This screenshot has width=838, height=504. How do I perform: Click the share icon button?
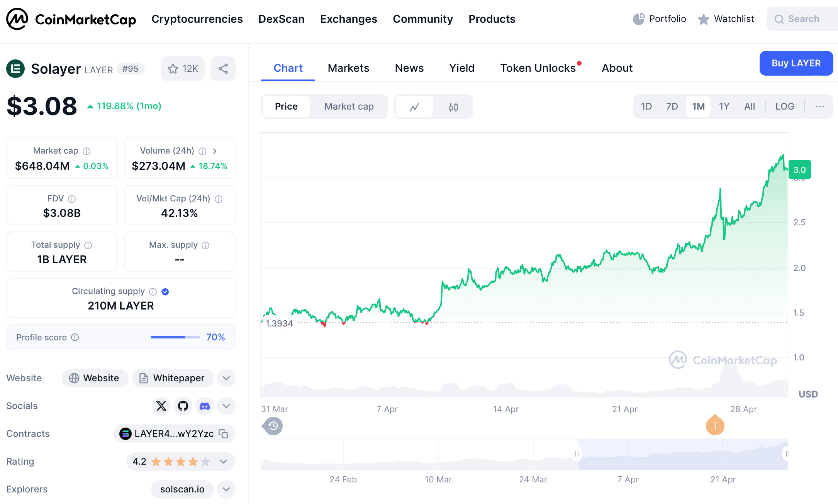tap(223, 69)
